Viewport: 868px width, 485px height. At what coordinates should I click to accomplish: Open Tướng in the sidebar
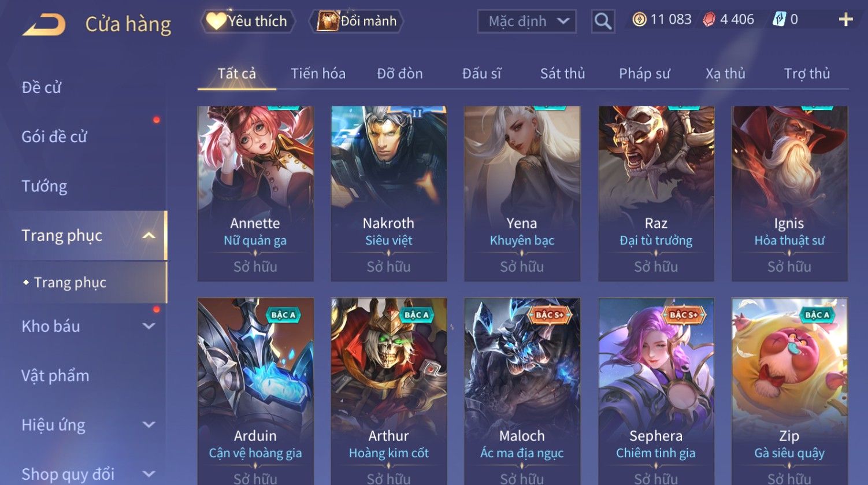pyautogui.click(x=44, y=186)
